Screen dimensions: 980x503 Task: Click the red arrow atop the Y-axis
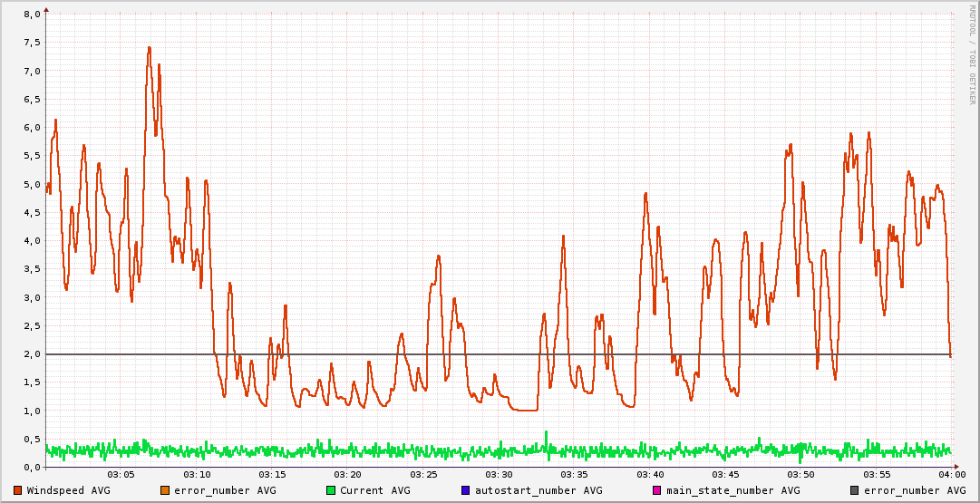tap(45, 10)
